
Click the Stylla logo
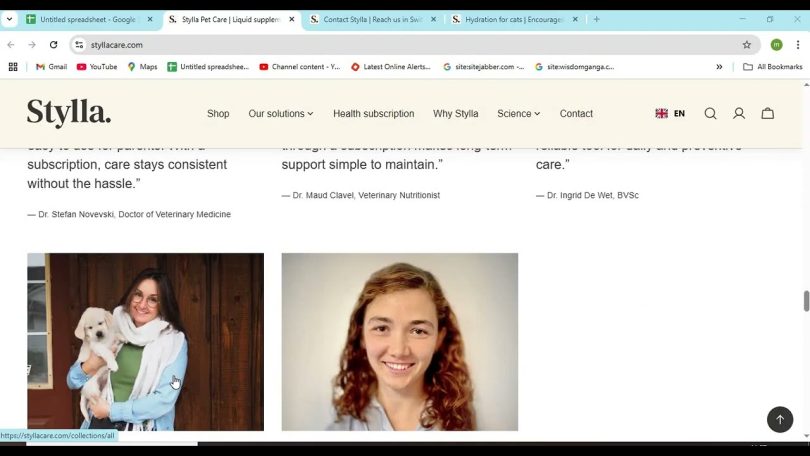[69, 113]
